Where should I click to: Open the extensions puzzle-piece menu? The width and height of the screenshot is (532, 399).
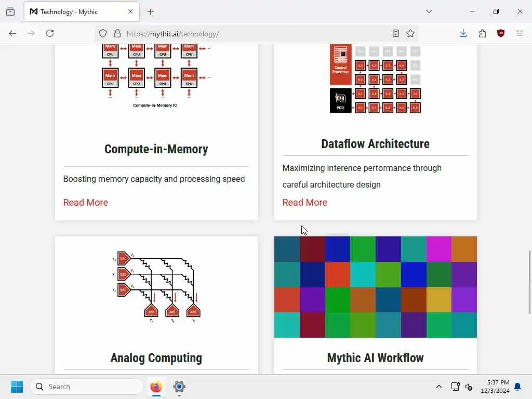[x=482, y=33]
